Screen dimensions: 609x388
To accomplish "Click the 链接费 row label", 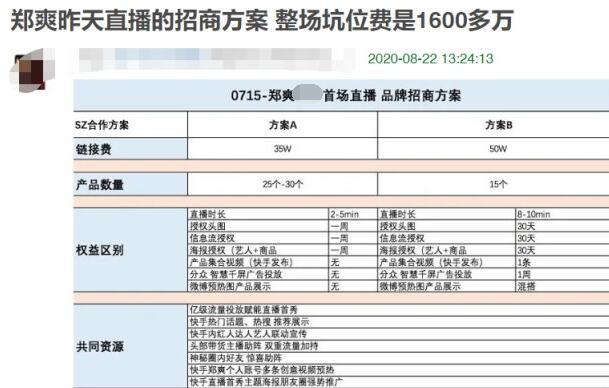I will (94, 149).
